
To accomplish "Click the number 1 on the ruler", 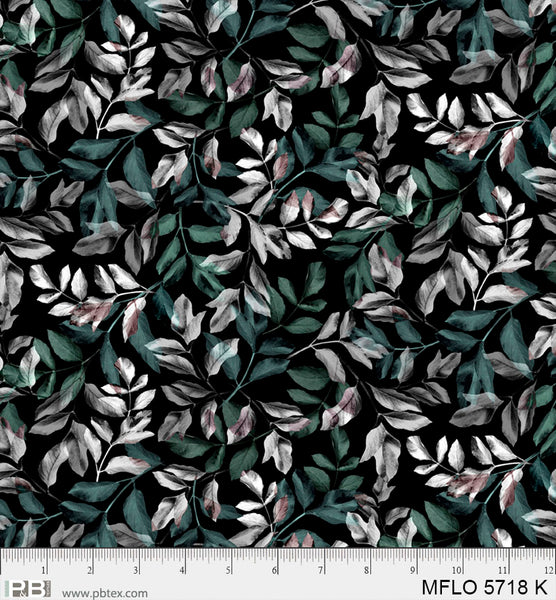I will (x=44, y=571).
